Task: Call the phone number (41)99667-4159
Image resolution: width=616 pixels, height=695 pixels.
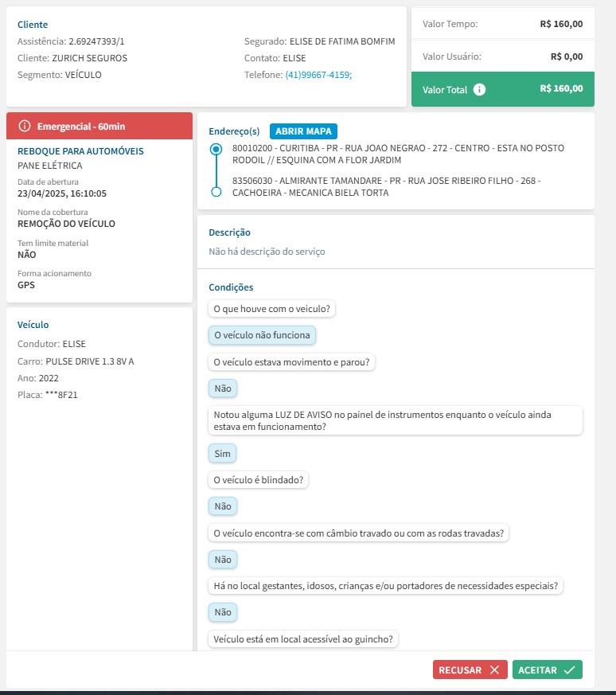Action: (x=318, y=75)
